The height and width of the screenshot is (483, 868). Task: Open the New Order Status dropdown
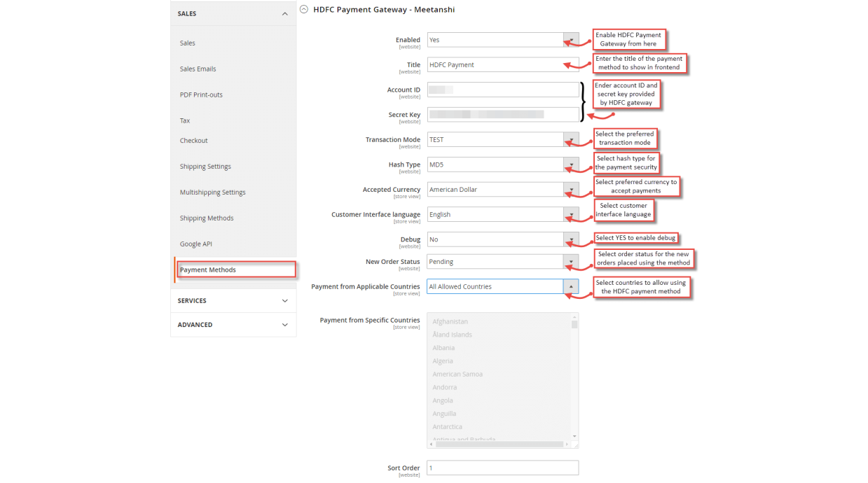coord(503,262)
